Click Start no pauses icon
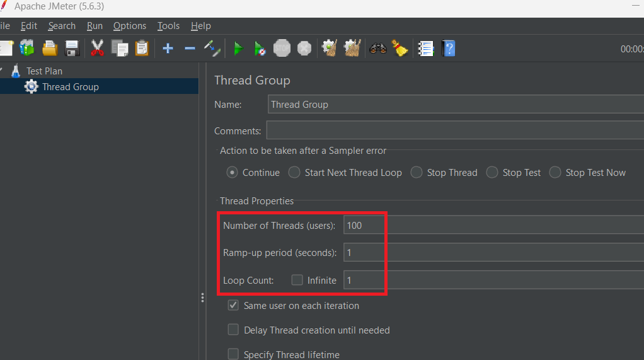The width and height of the screenshot is (644, 360). 260,49
